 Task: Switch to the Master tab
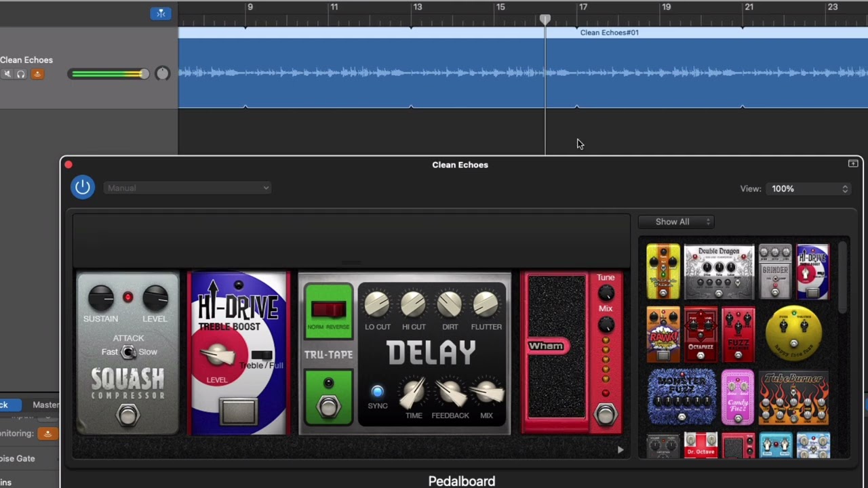click(45, 405)
